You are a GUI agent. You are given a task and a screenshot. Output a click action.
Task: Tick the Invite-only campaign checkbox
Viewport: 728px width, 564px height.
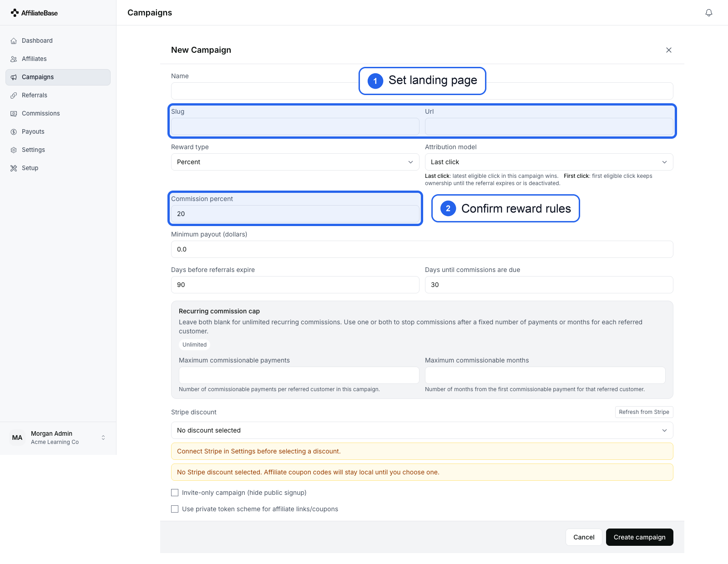175,493
